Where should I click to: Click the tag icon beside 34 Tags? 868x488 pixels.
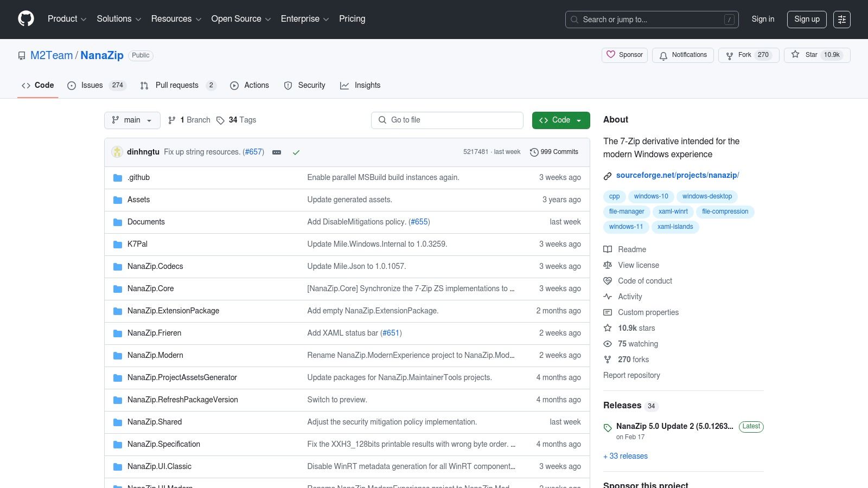(220, 120)
